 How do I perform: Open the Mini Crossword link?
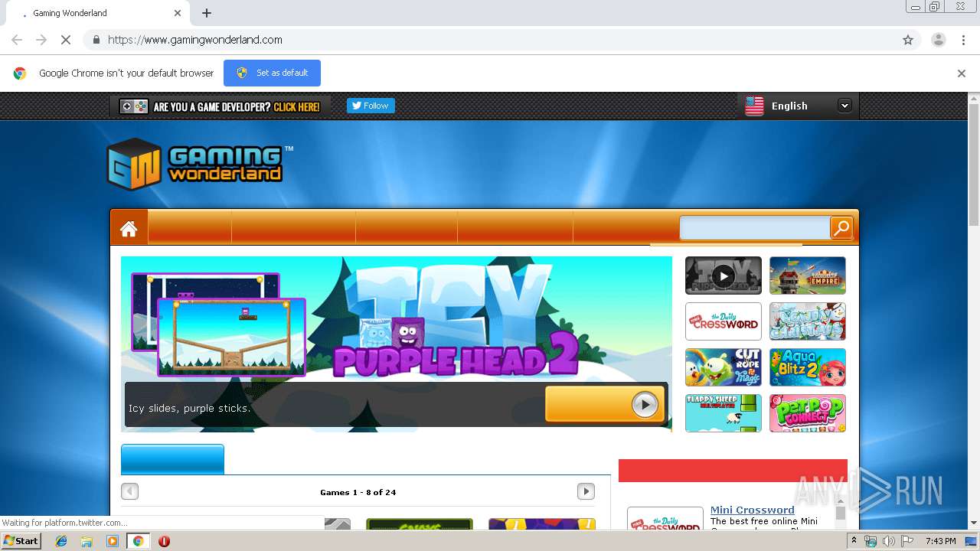[752, 510]
